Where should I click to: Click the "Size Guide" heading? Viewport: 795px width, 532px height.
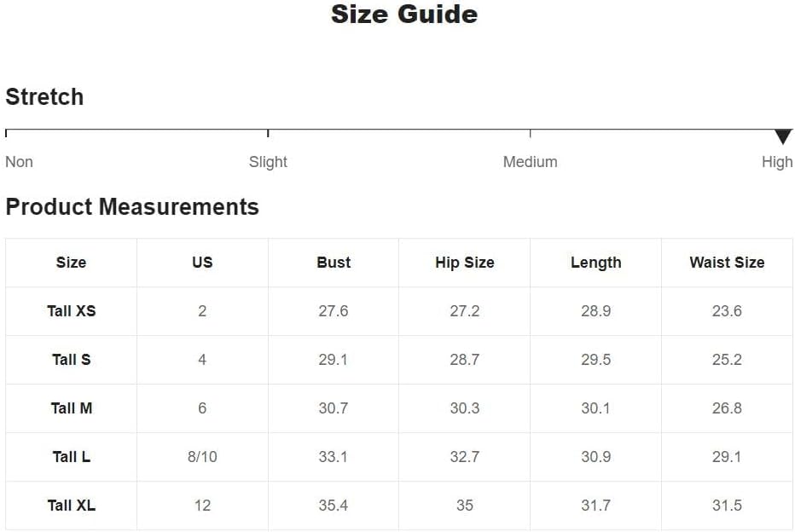click(404, 14)
